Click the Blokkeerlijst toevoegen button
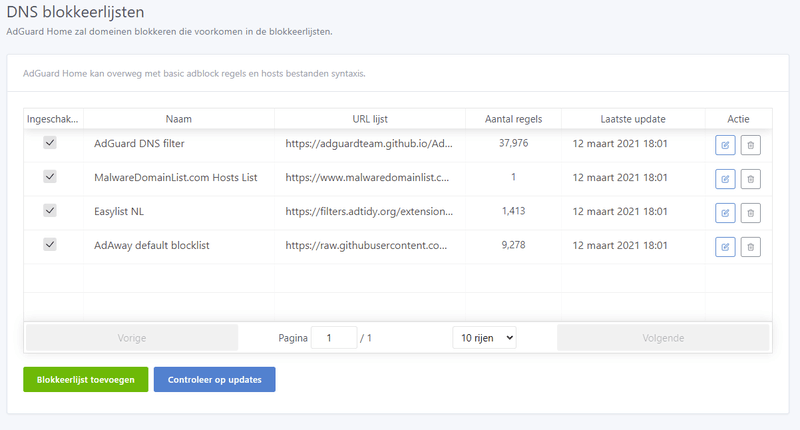This screenshot has height=430, width=800. pos(86,380)
